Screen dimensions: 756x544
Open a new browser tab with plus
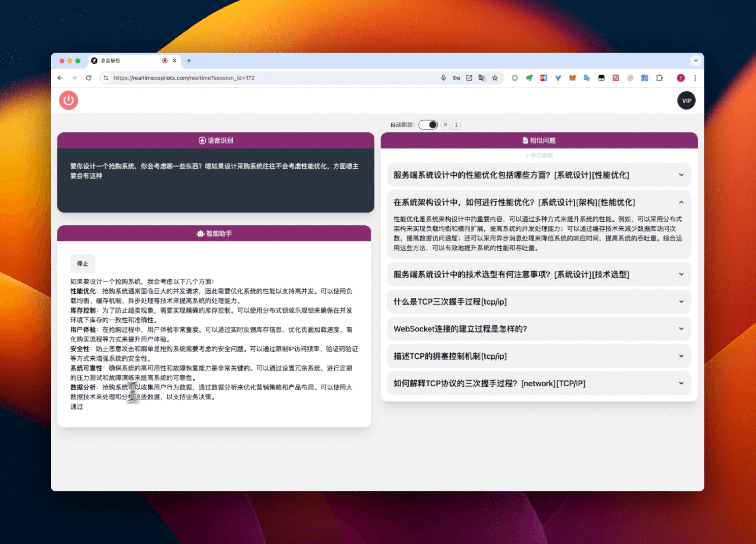click(x=189, y=61)
